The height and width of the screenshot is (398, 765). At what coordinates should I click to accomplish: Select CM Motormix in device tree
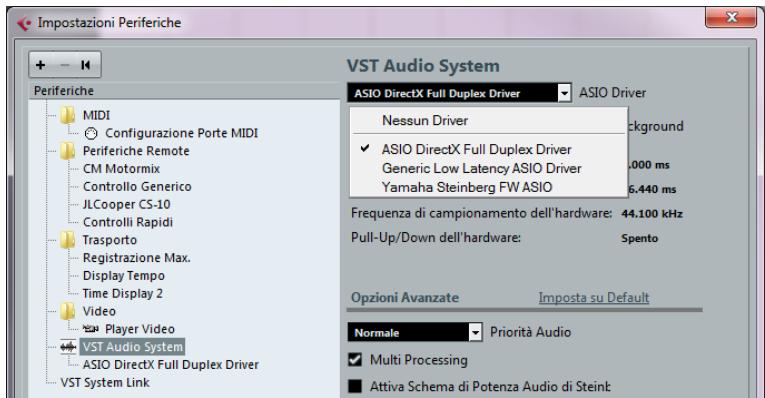click(x=121, y=169)
